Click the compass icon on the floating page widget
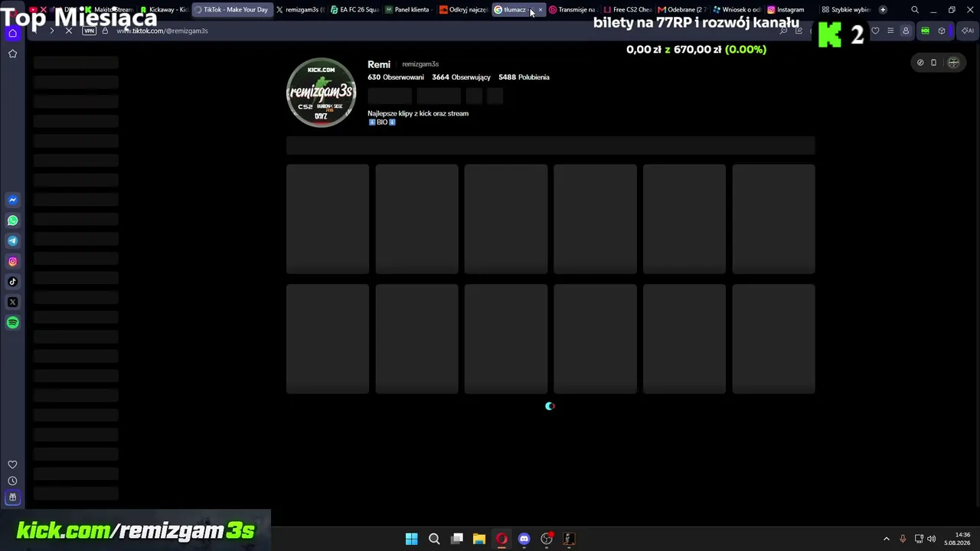The width and height of the screenshot is (980, 551). point(920,63)
